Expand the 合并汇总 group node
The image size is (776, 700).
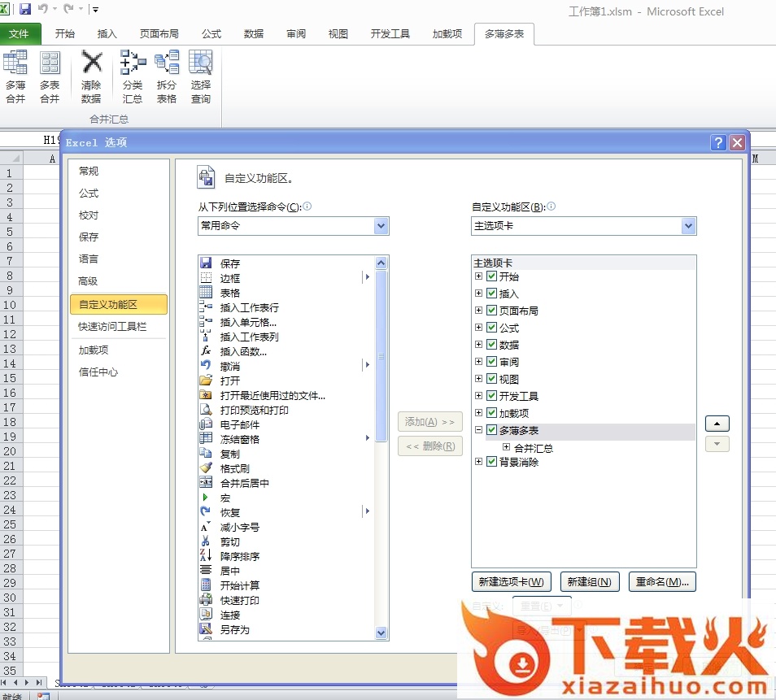pos(506,447)
